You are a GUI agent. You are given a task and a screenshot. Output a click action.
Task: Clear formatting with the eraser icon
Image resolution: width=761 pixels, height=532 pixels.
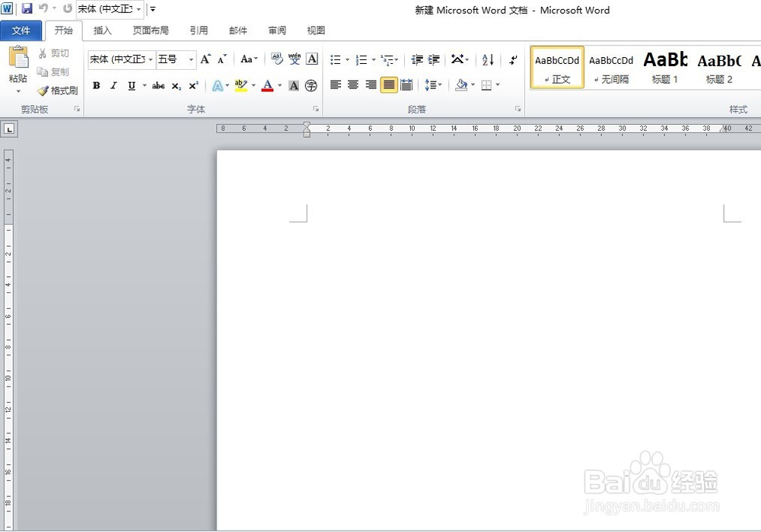277,59
